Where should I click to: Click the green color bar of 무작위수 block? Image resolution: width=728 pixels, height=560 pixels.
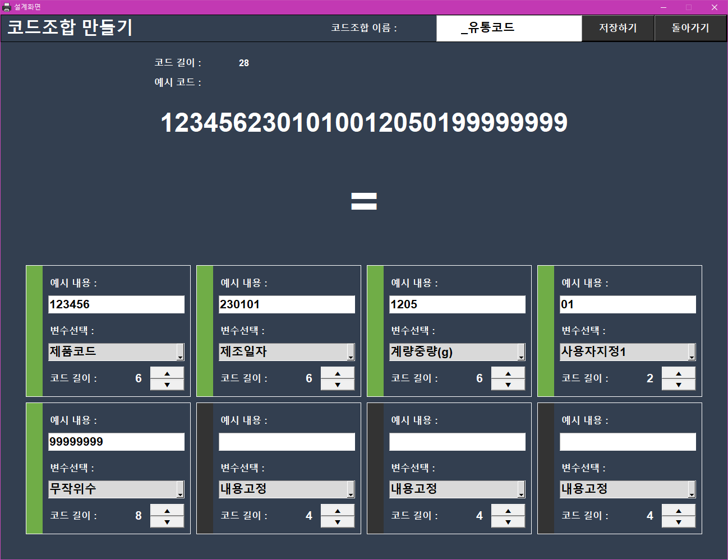click(35, 468)
